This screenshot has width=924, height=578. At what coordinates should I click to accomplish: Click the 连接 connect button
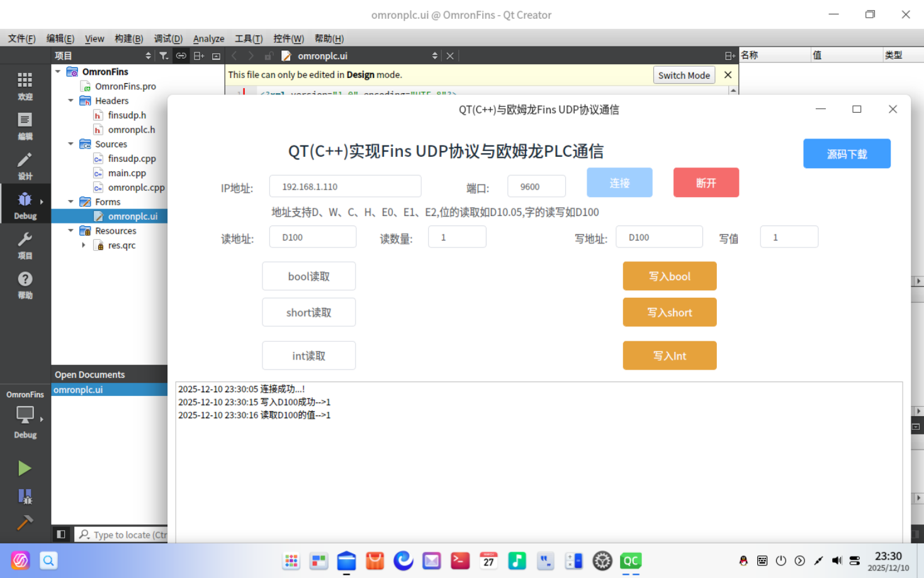[619, 183]
